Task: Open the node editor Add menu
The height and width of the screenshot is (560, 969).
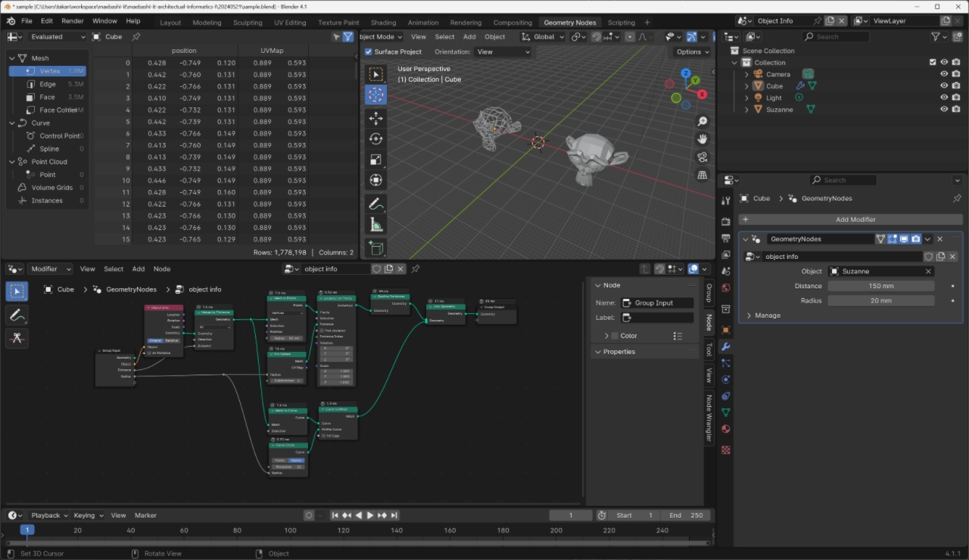Action: coord(139,269)
